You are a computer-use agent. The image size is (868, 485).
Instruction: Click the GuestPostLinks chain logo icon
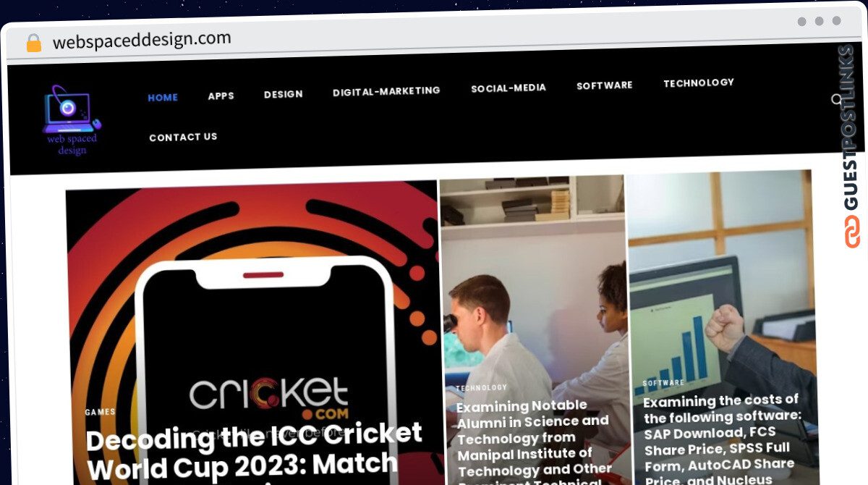pos(854,232)
